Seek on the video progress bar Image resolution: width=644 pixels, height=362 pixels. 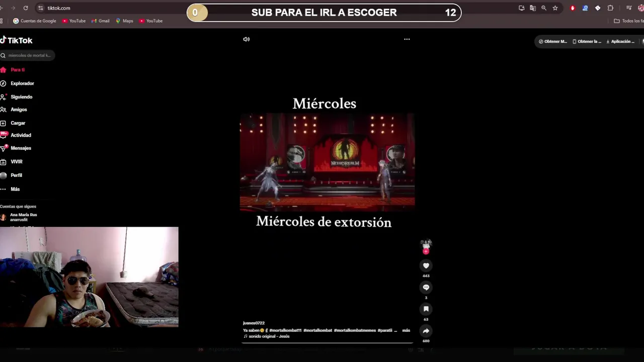click(327, 343)
